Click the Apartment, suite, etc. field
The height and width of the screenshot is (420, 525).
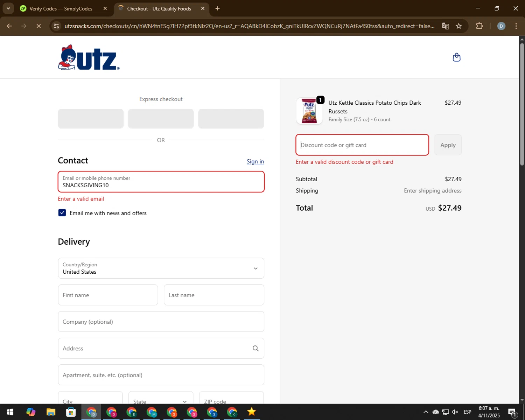161,375
